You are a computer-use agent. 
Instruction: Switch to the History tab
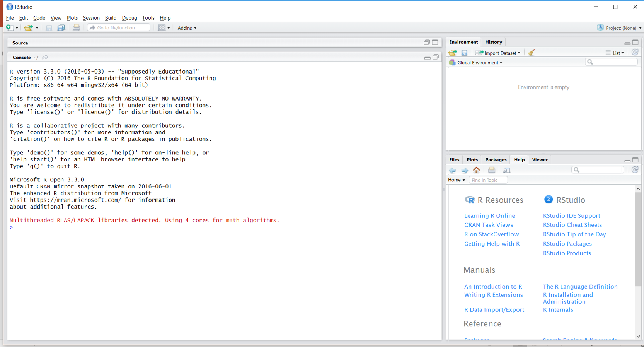(x=494, y=42)
